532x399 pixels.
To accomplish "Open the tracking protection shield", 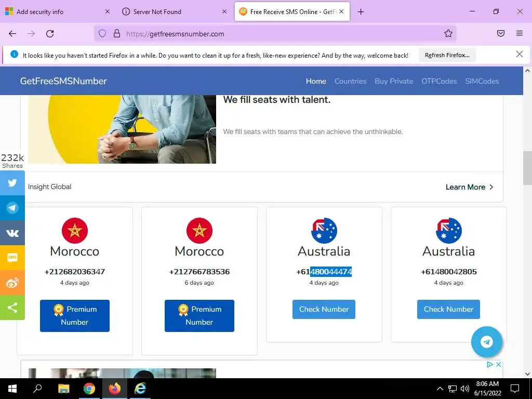I will coord(102,34).
